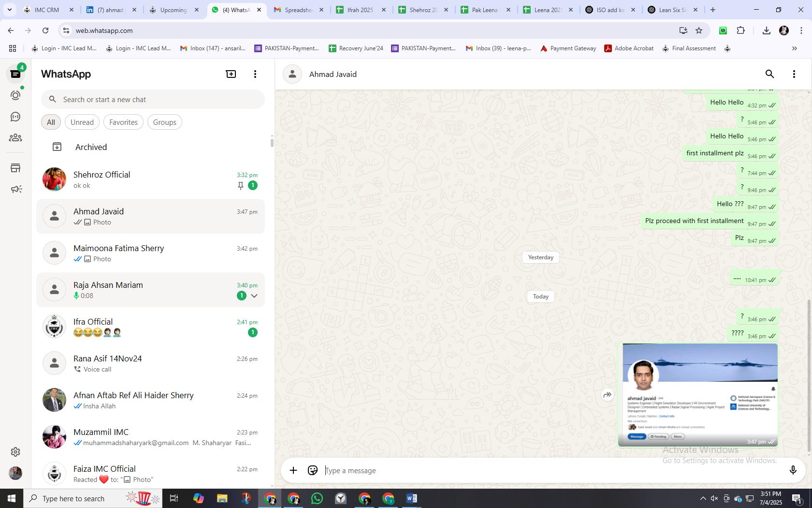Select the All chat filter
Image resolution: width=812 pixels, height=508 pixels.
[x=51, y=122]
